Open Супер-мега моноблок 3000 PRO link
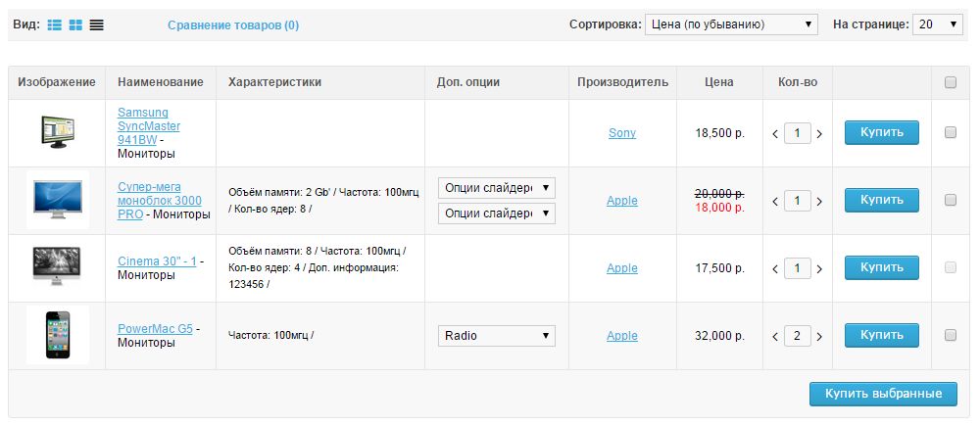980x426 pixels. click(x=160, y=201)
